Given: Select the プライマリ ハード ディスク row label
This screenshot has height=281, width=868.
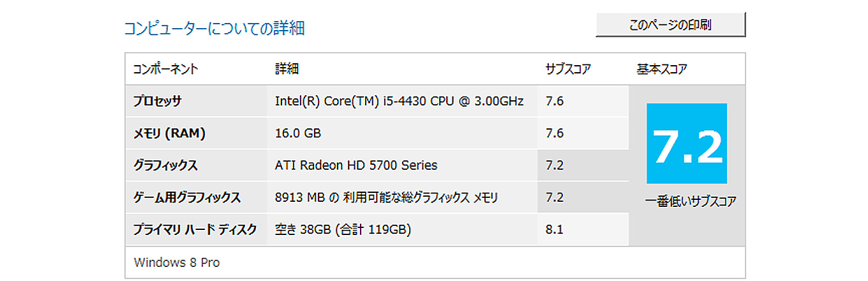Looking at the screenshot, I should (195, 229).
